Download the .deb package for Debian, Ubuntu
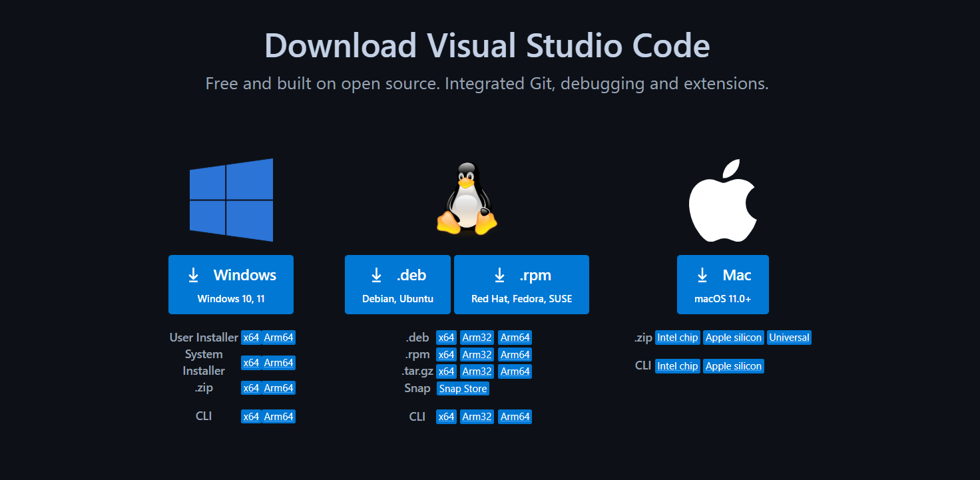Screen dimensions: 980x480 (x=397, y=284)
